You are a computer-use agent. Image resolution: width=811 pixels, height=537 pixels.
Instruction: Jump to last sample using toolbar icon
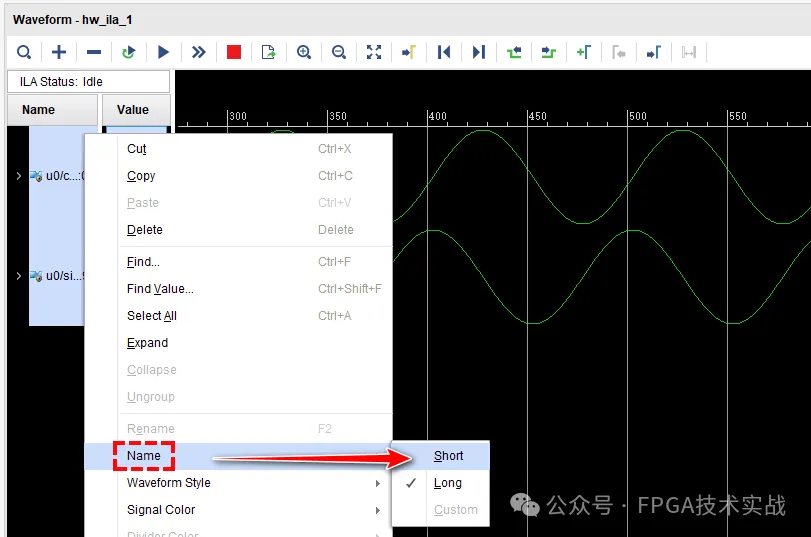(479, 52)
